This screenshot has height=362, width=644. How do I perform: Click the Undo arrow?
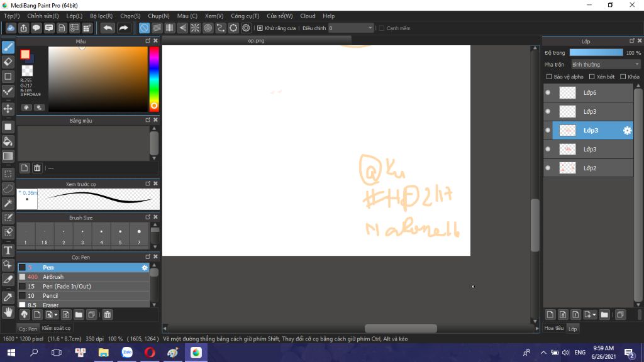tap(108, 28)
